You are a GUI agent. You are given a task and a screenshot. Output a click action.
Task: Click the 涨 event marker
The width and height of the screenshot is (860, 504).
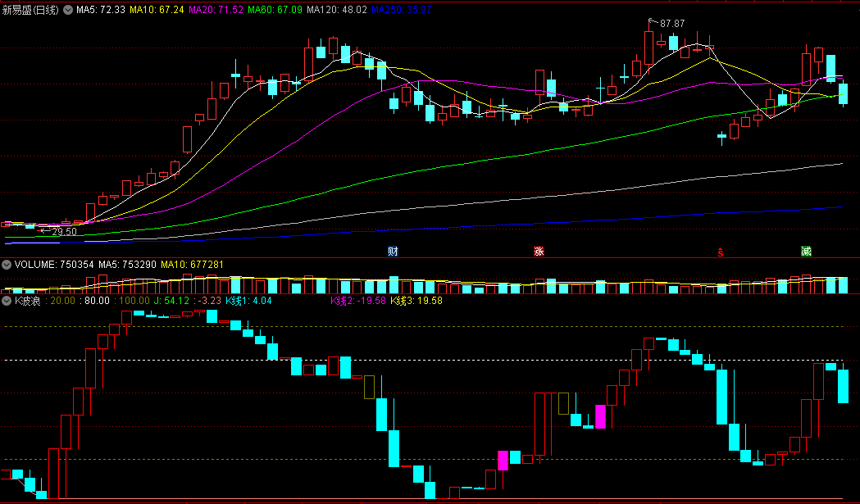[x=539, y=251]
